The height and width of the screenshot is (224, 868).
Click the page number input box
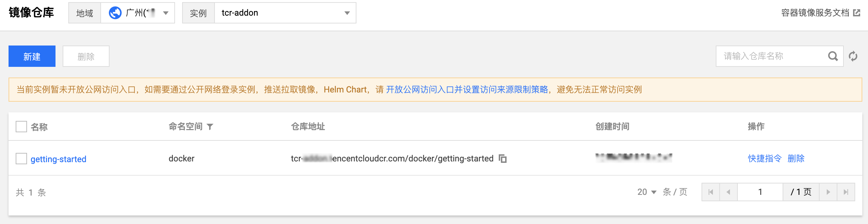tap(760, 192)
